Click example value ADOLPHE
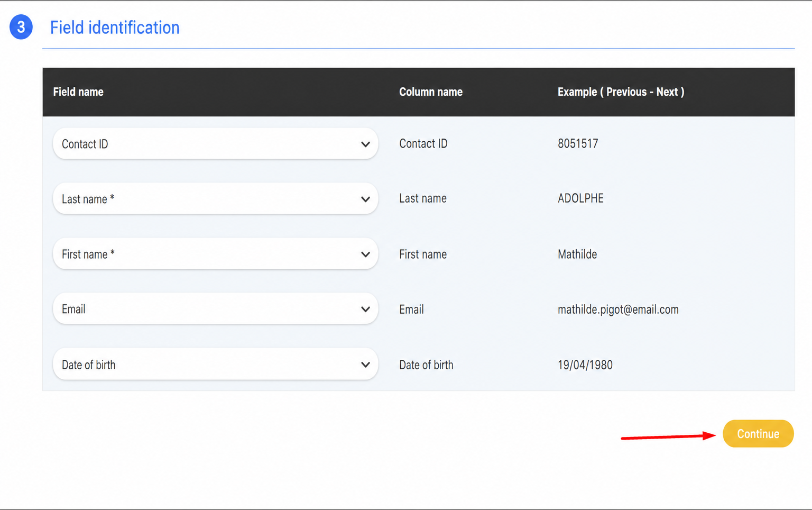This screenshot has width=812, height=510. [580, 198]
